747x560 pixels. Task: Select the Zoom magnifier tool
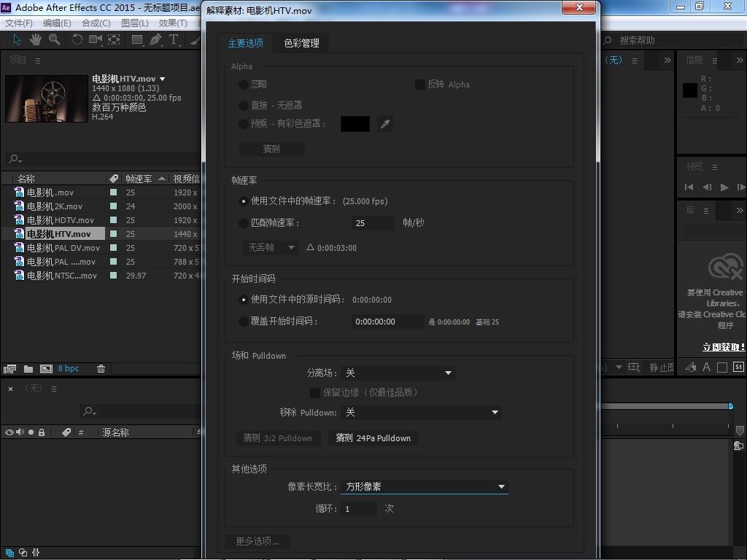pyautogui.click(x=54, y=39)
